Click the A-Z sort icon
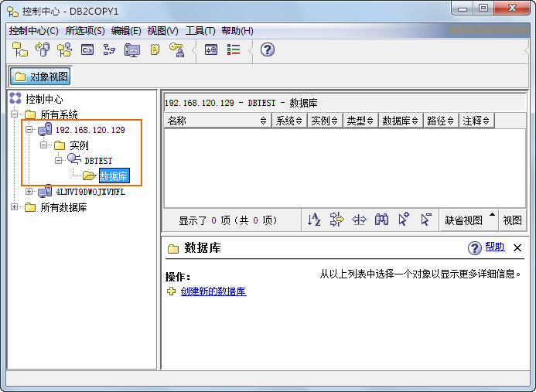Image resolution: width=536 pixels, height=392 pixels. [314, 220]
